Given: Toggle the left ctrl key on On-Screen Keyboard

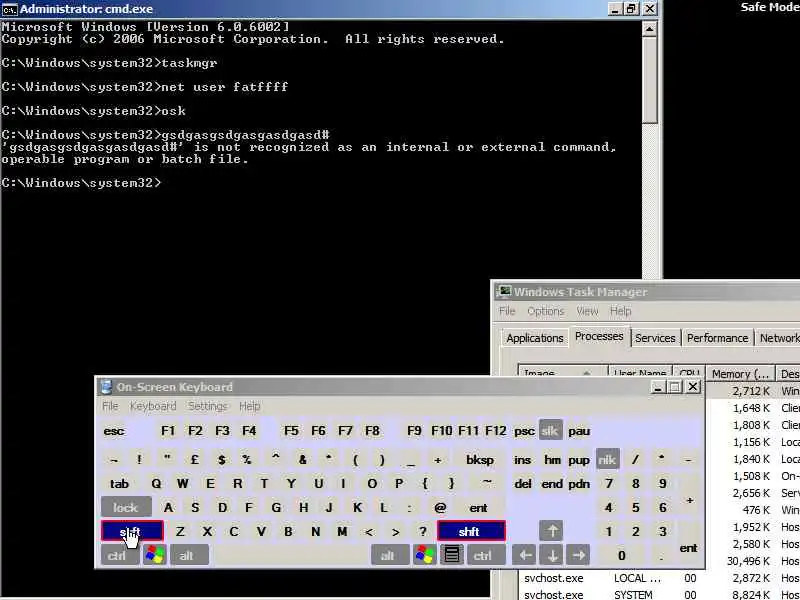Looking at the screenshot, I should pos(120,555).
